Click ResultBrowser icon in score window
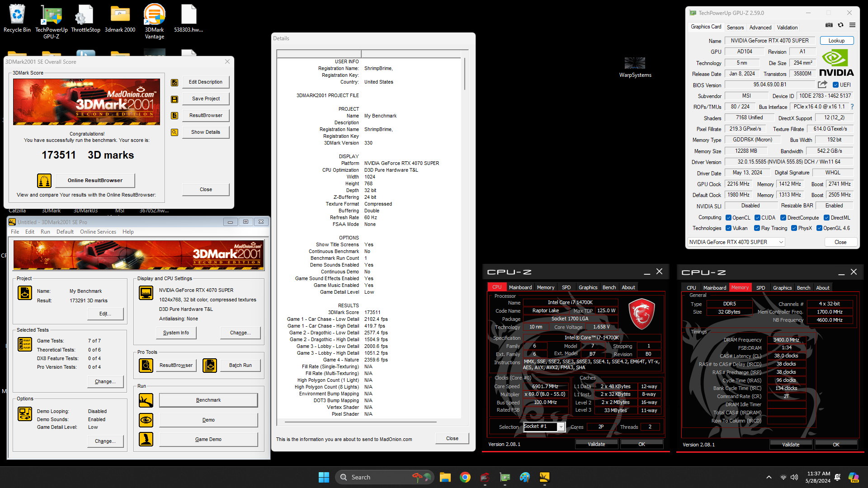Screen dimensions: 868x488 (x=175, y=116)
